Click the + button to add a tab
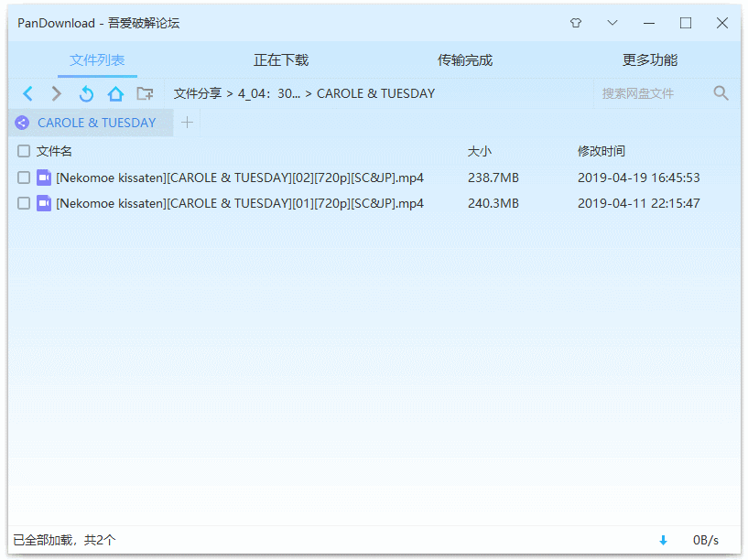 tap(188, 122)
